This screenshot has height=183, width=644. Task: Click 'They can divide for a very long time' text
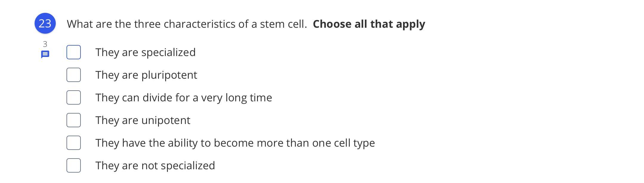(184, 98)
